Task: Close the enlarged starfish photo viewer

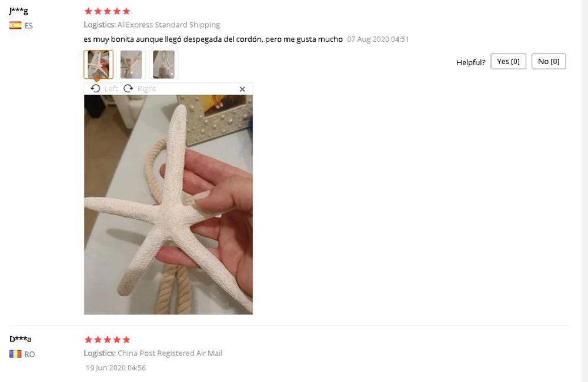Action: (242, 89)
